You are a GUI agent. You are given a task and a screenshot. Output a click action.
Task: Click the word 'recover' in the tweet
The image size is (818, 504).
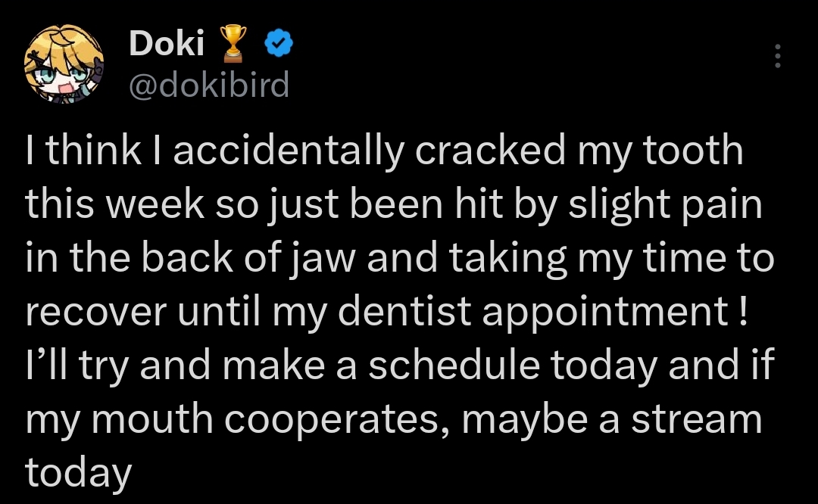pos(96,313)
